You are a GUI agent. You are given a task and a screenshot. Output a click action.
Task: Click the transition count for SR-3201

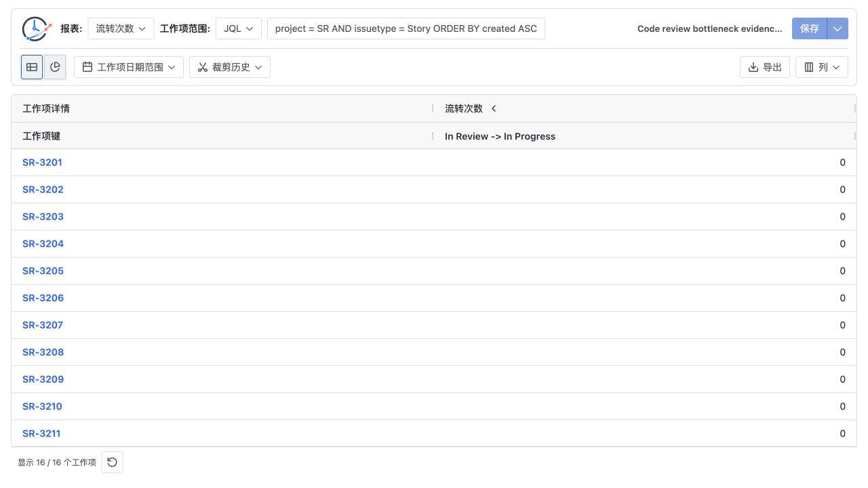pyautogui.click(x=843, y=163)
